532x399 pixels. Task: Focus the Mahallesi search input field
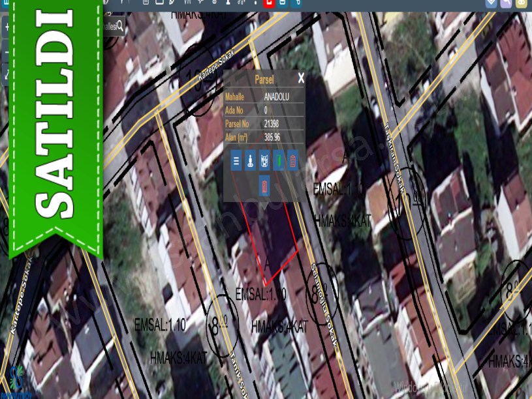click(108, 27)
